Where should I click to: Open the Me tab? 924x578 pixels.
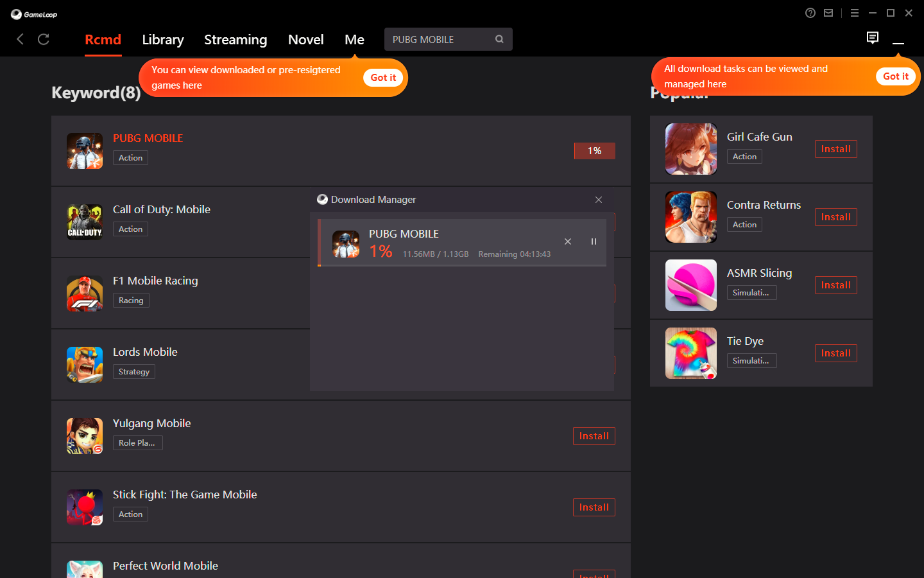pos(354,40)
